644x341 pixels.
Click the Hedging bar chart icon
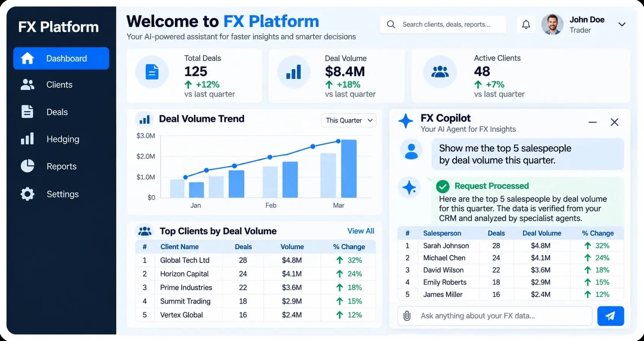pyautogui.click(x=27, y=139)
